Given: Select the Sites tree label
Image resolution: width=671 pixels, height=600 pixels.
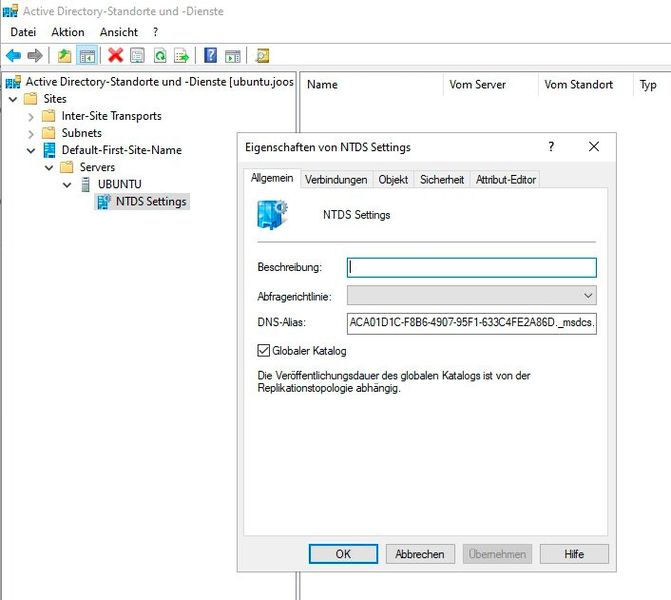Looking at the screenshot, I should point(55,99).
